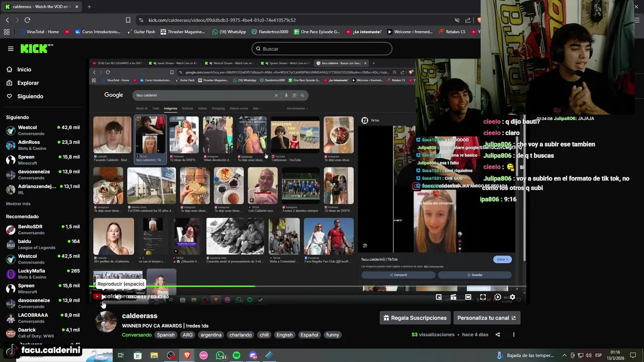Reload the page in browser
This screenshot has height=362, width=644.
(27, 20)
